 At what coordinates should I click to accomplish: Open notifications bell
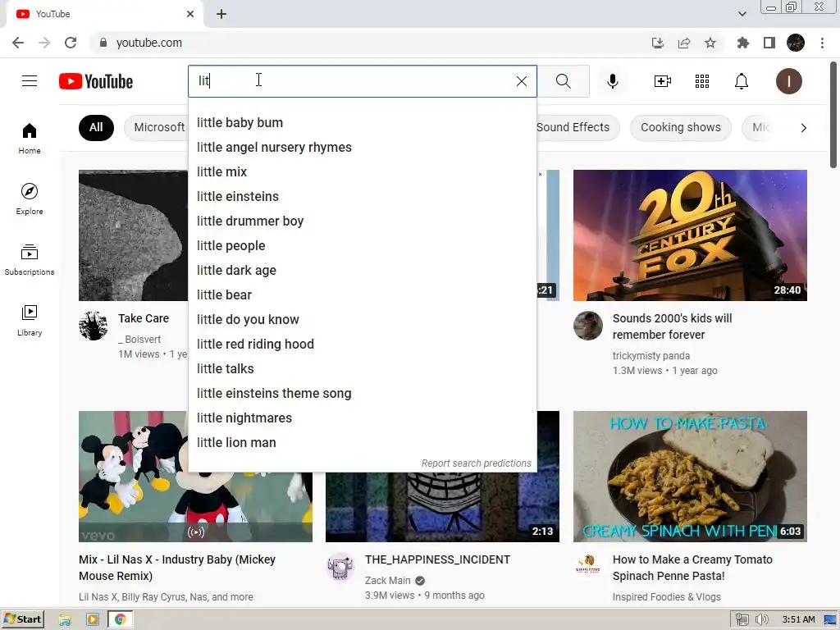(x=742, y=81)
